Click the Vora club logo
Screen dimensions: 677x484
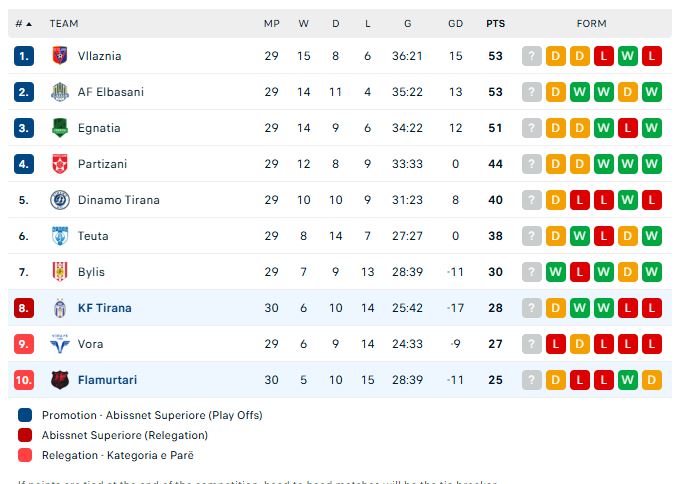(x=60, y=344)
